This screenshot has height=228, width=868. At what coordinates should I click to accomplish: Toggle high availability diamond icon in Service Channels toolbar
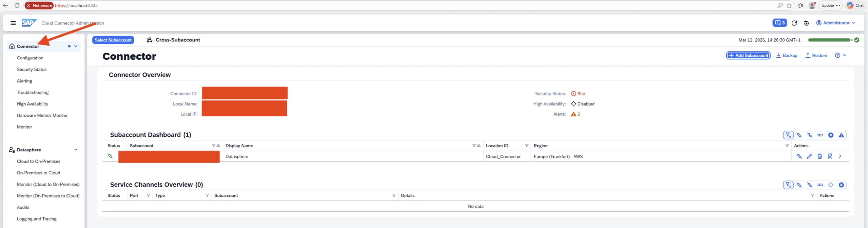[831, 185]
